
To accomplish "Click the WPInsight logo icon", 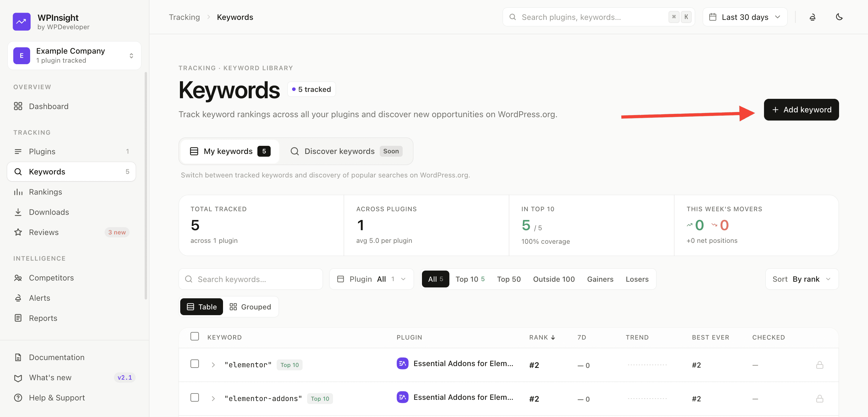I will click(x=22, y=22).
